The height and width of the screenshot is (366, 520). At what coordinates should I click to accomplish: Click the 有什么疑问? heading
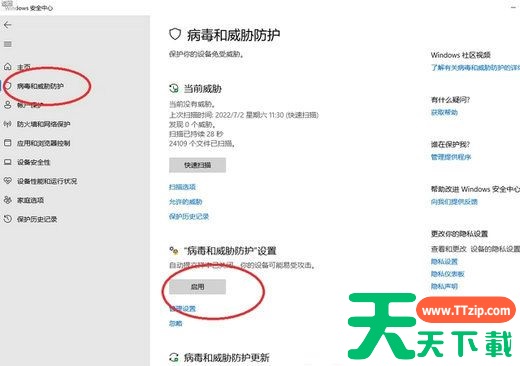tap(450, 100)
